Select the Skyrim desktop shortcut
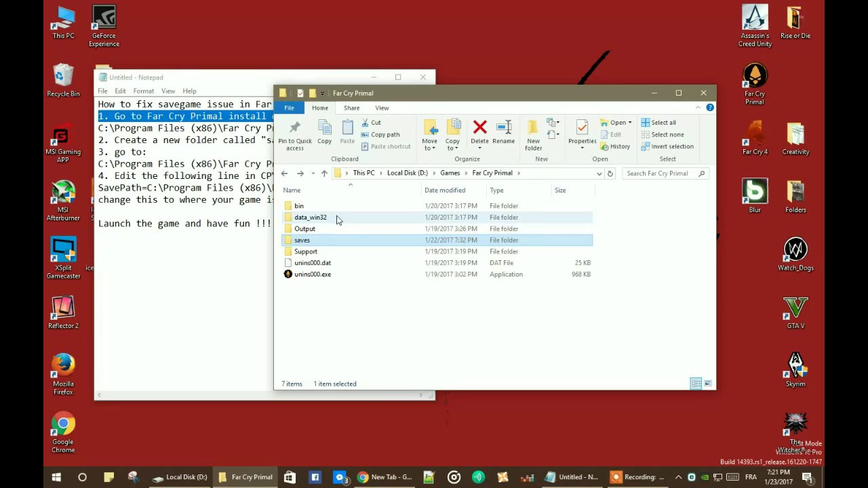Screen dimensions: 868x488 795,370
